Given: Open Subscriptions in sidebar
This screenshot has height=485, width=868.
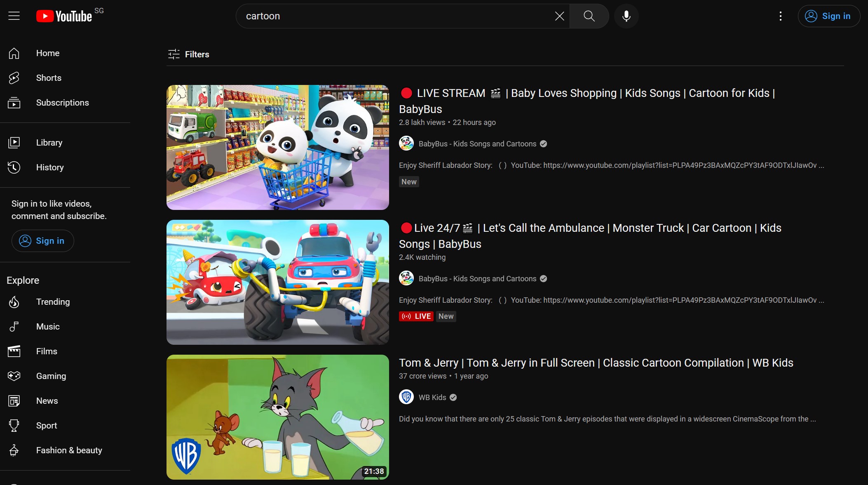Looking at the screenshot, I should (x=65, y=103).
